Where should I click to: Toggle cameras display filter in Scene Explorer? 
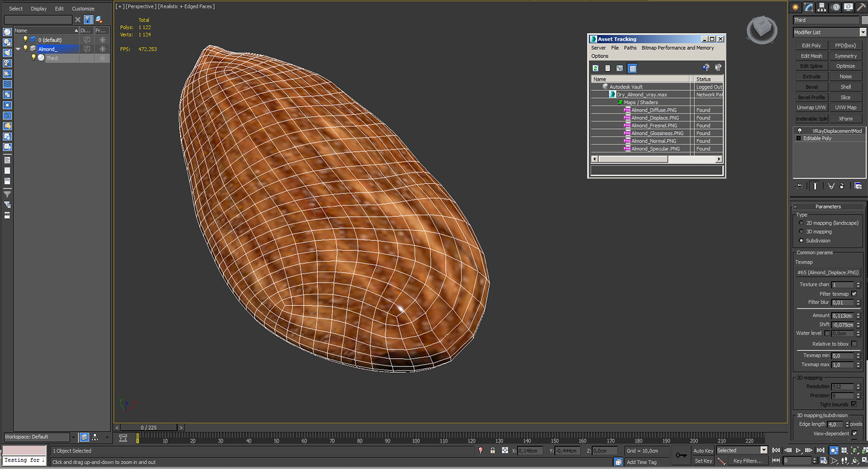(8, 63)
